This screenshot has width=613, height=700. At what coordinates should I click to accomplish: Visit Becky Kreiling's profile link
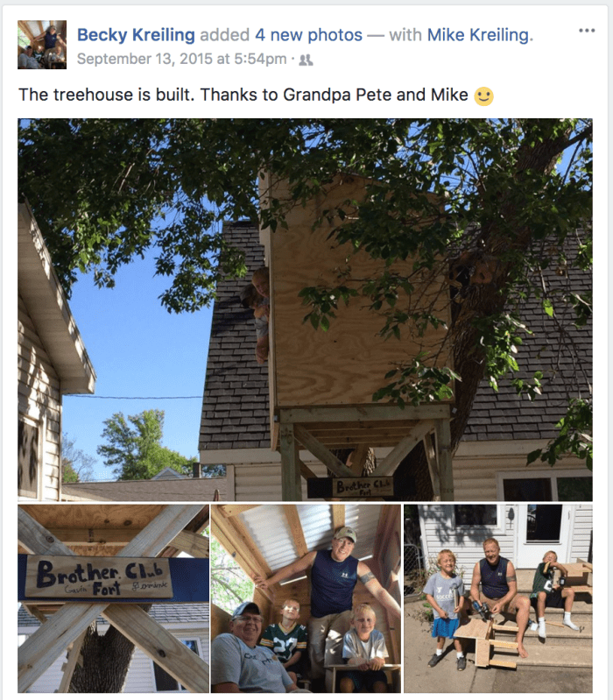[x=136, y=35]
